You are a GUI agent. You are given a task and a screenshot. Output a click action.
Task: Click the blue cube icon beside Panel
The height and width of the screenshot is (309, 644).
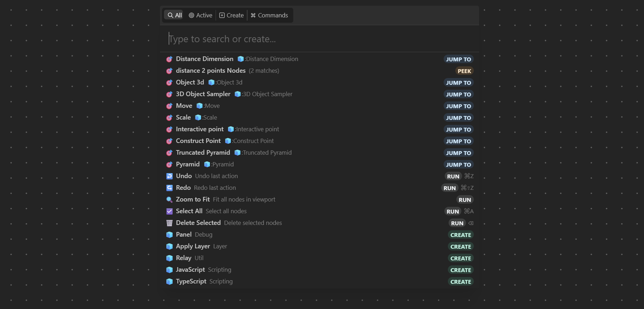click(170, 235)
